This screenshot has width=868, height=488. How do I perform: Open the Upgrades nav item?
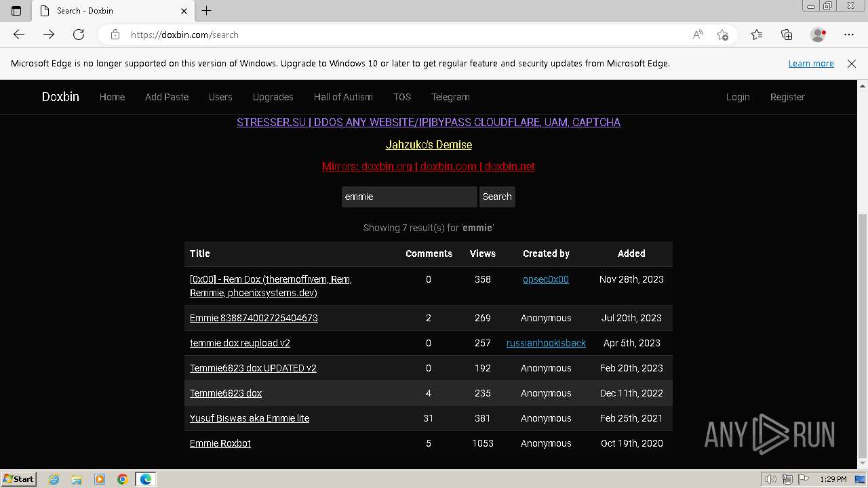273,97
